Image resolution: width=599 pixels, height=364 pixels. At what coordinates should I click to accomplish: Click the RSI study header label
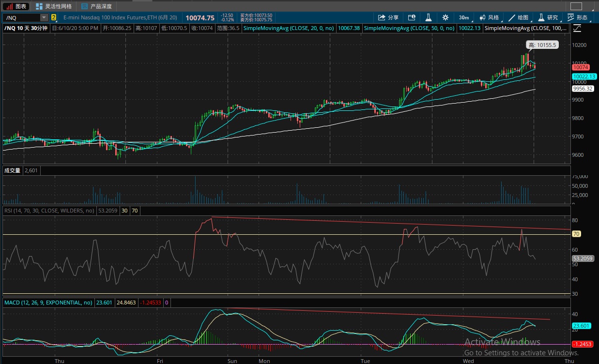[49, 211]
